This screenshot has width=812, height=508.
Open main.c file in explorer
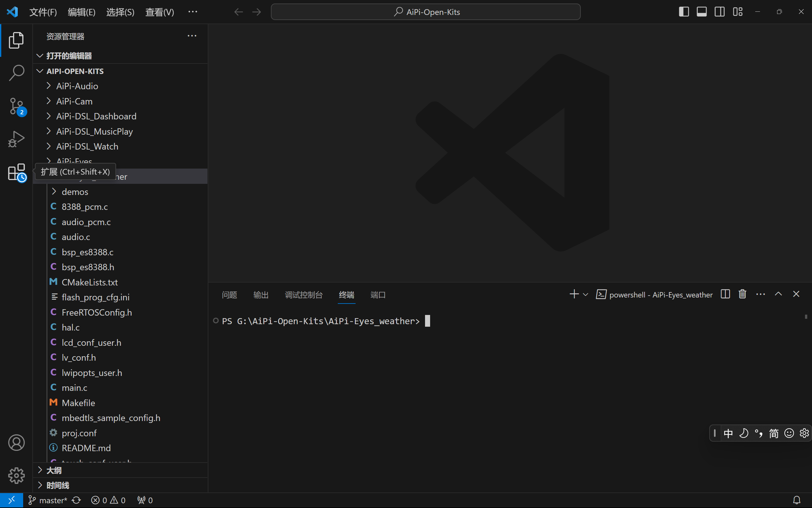(121, 388)
